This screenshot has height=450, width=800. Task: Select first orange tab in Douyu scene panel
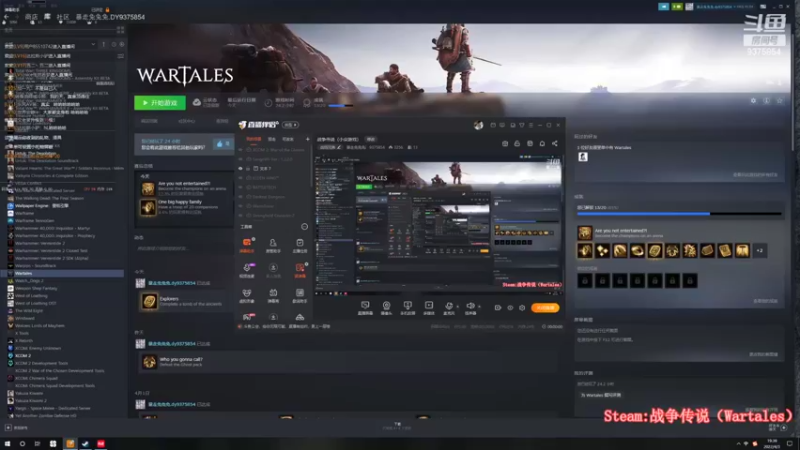[x=254, y=139]
